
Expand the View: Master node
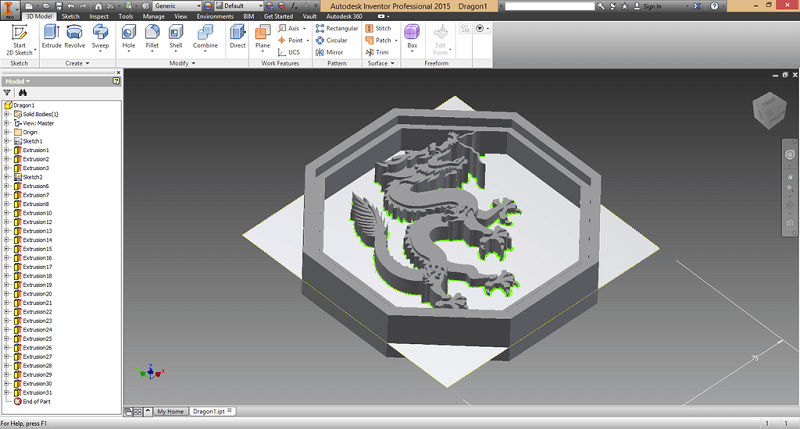[7, 123]
